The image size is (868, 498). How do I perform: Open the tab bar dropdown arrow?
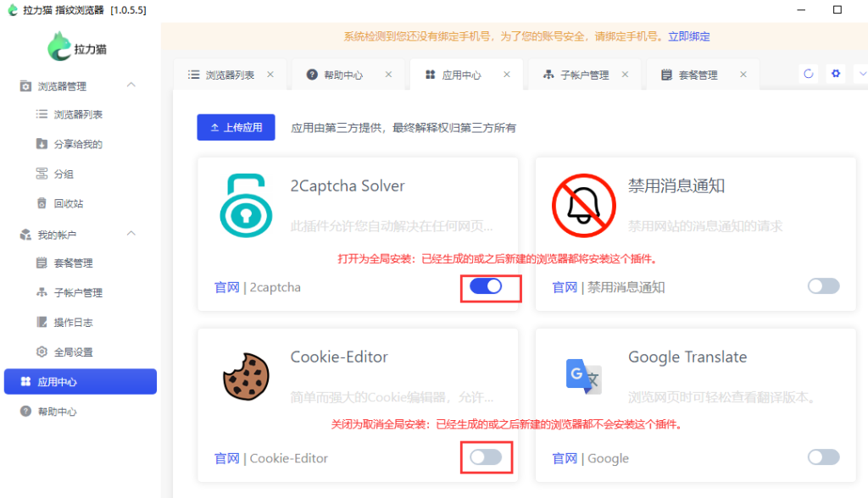(x=862, y=74)
